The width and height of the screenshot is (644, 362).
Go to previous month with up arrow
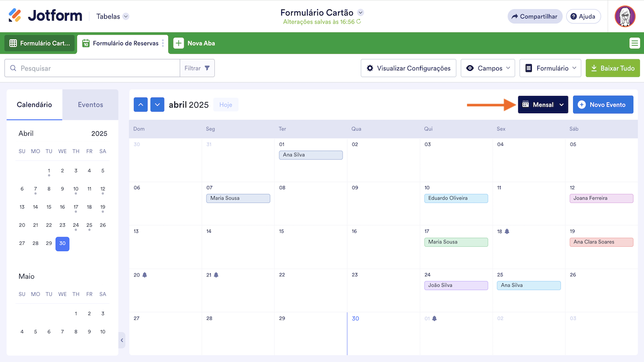141,105
